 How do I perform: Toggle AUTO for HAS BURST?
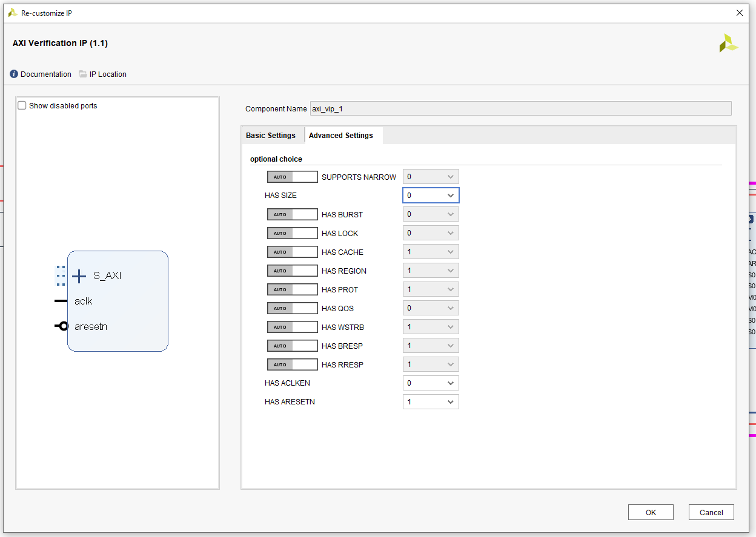(292, 214)
